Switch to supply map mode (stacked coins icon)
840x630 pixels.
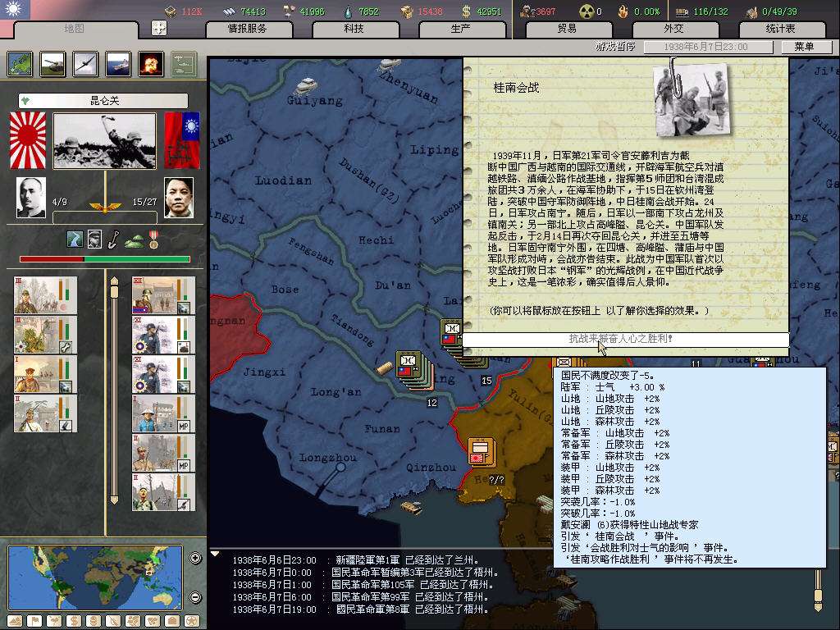click(x=94, y=621)
